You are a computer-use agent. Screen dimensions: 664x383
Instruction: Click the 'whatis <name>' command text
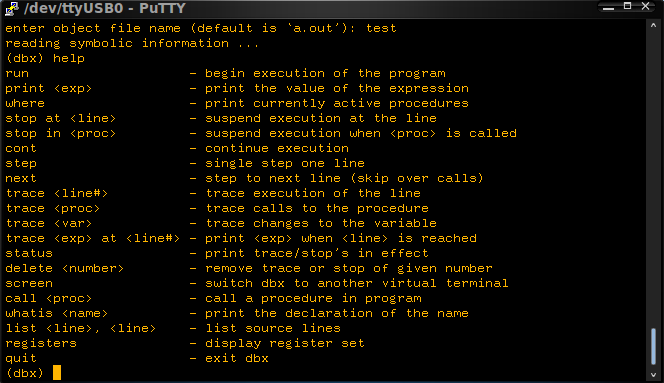coord(57,313)
